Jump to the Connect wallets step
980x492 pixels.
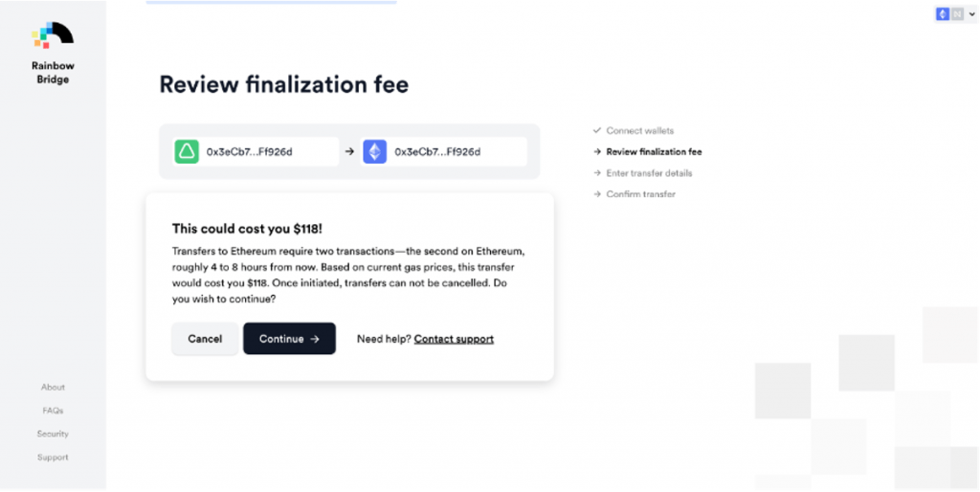coord(639,130)
